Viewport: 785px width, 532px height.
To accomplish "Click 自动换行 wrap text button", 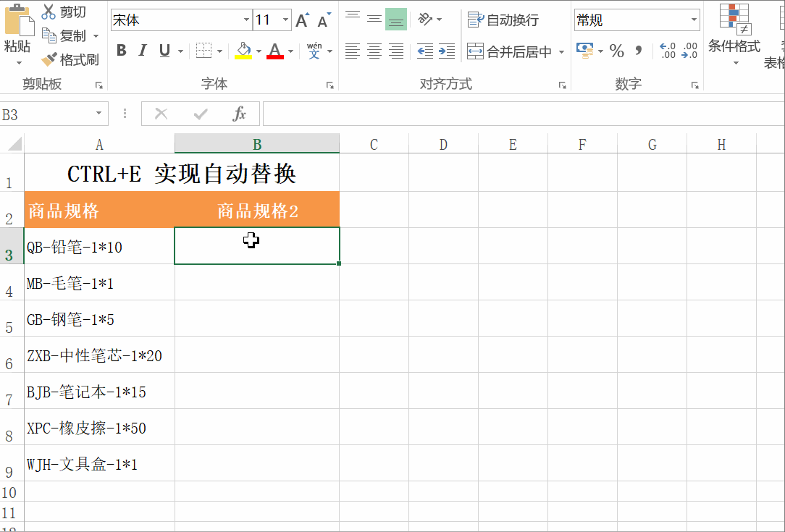I will (503, 20).
